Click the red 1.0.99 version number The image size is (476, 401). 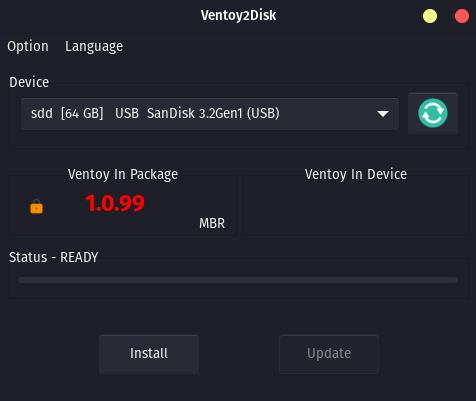tap(115, 203)
